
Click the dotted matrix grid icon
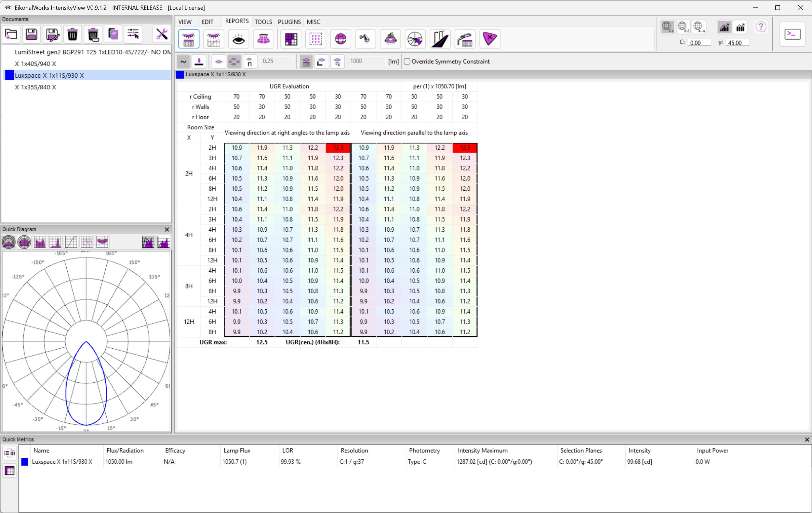pos(316,39)
